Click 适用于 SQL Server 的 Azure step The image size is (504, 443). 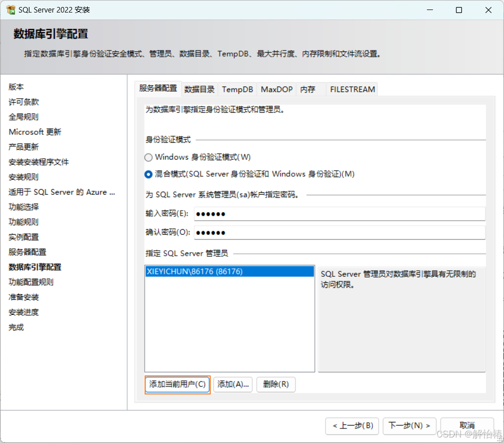click(x=62, y=192)
